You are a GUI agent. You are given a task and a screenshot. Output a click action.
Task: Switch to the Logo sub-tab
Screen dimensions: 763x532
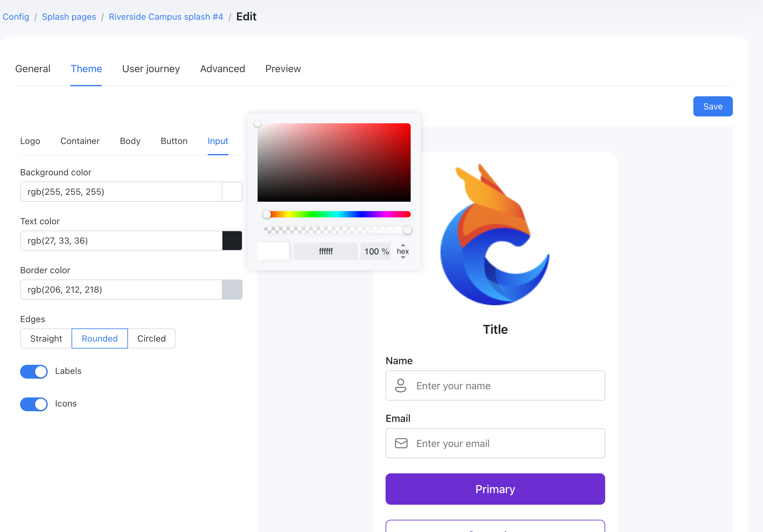click(x=30, y=141)
